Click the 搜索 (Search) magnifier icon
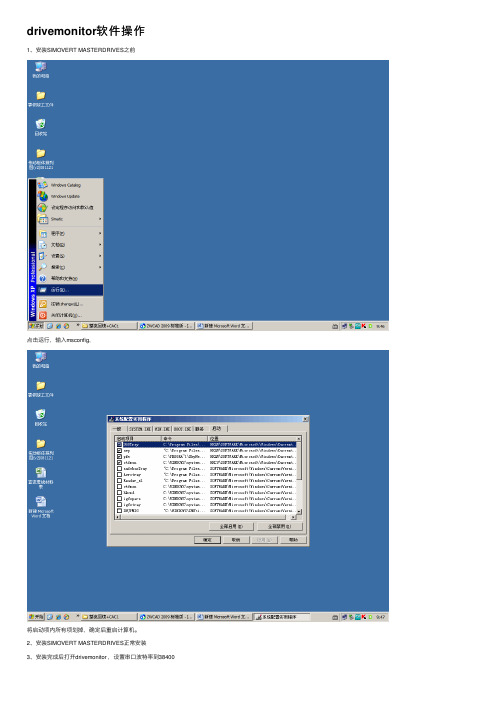 tap(43, 267)
